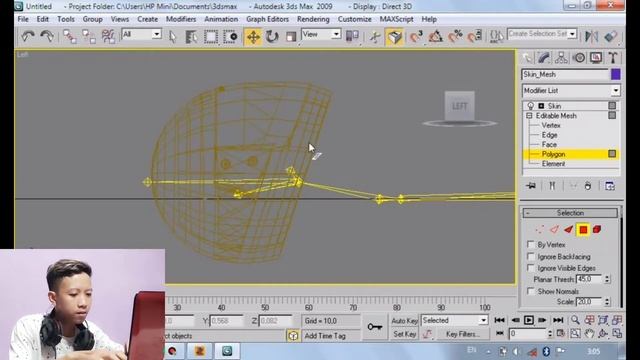This screenshot has width=640, height=360.
Task: Toggle the Percent Snap icon
Action: [x=455, y=37]
